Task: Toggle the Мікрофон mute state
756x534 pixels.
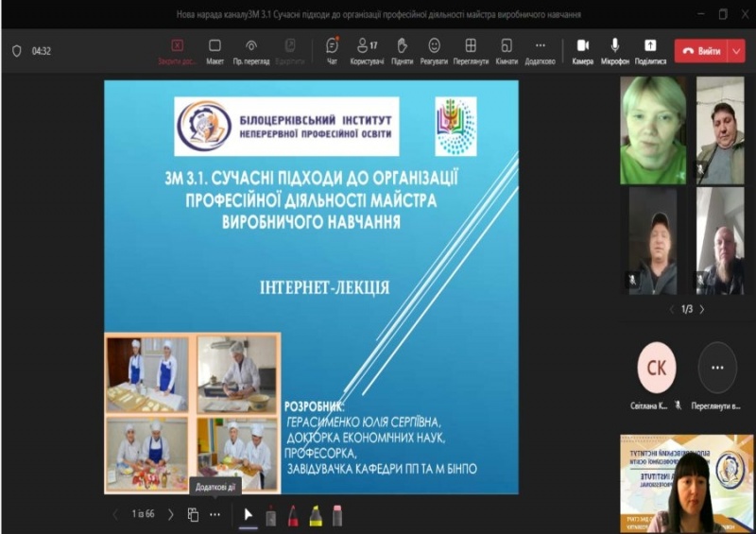Action: (615, 50)
